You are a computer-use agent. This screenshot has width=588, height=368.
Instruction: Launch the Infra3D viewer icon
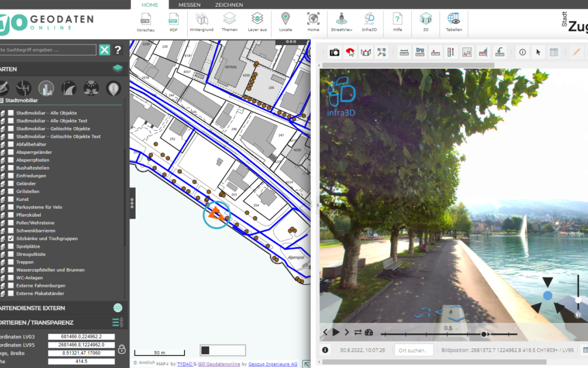click(369, 19)
